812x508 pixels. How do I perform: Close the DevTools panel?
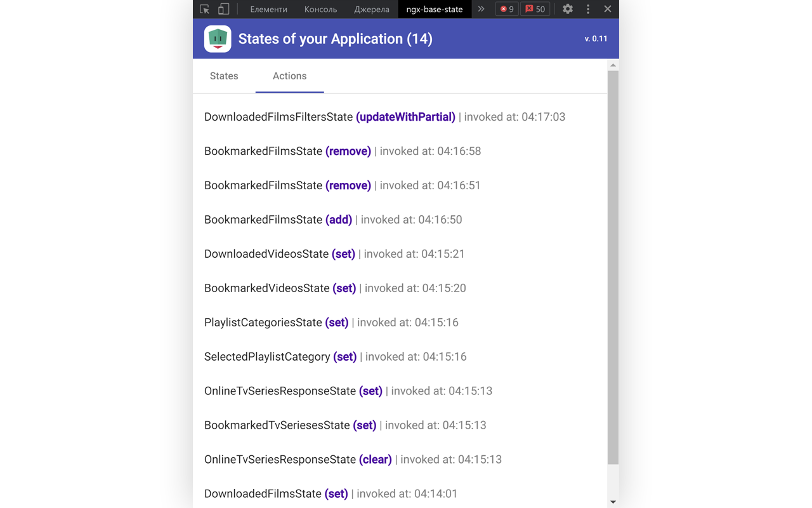click(608, 9)
